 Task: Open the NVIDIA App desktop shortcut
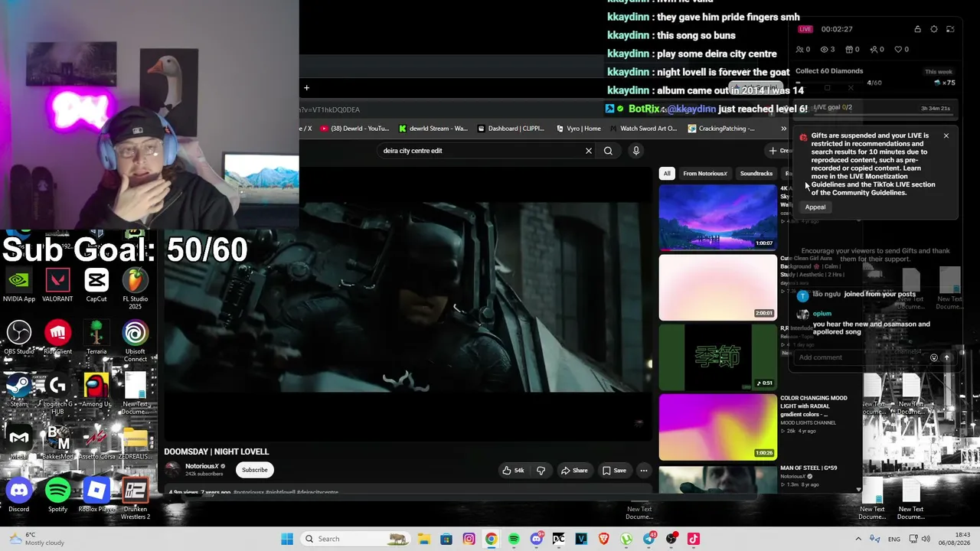click(19, 285)
